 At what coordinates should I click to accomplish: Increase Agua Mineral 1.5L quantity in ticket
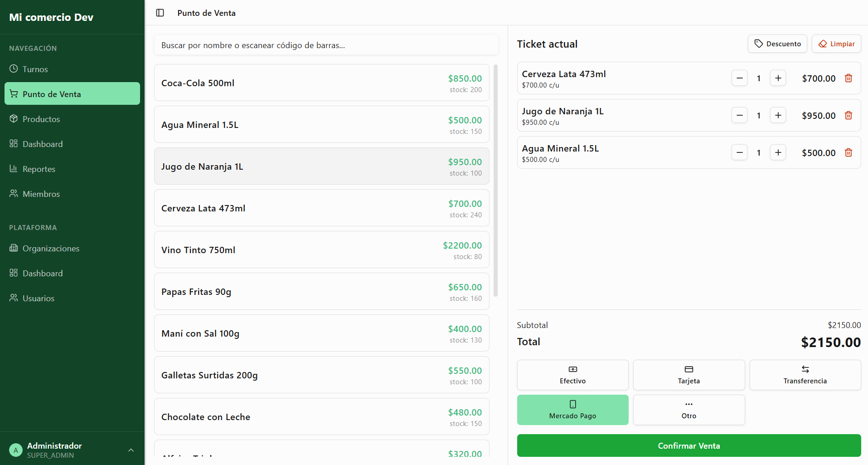[778, 152]
